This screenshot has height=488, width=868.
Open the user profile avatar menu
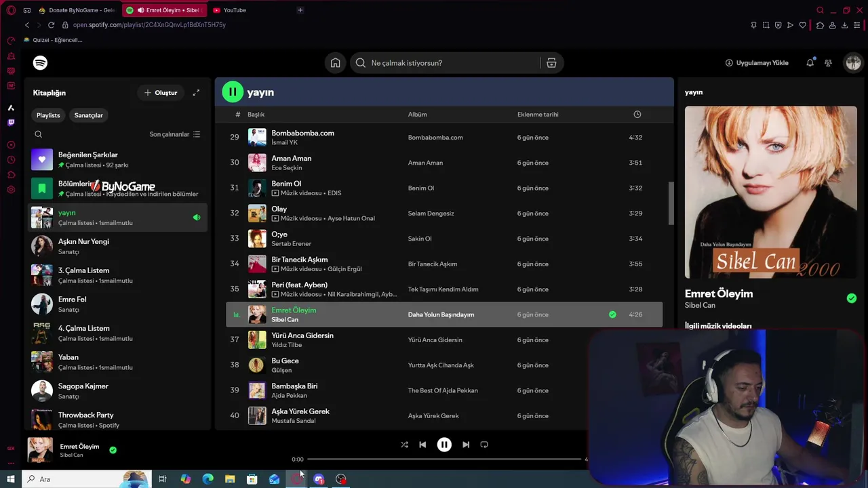pyautogui.click(x=852, y=63)
